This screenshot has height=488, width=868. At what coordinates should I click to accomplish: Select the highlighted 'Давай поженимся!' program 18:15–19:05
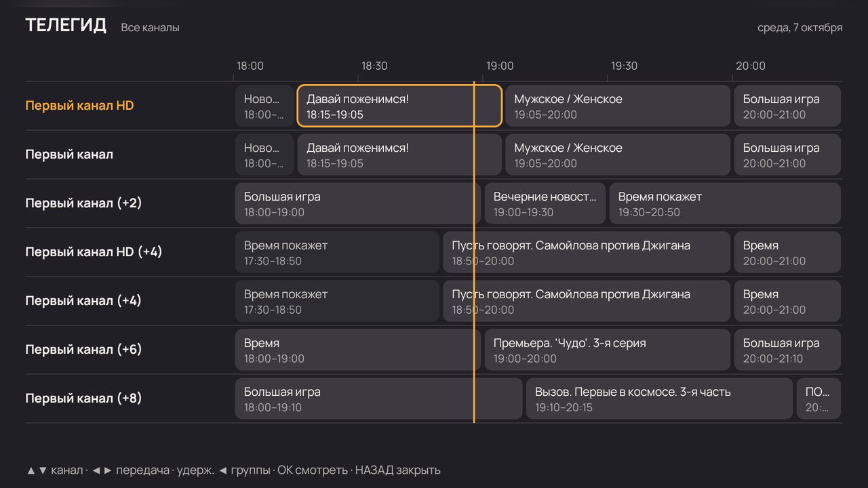(x=399, y=106)
